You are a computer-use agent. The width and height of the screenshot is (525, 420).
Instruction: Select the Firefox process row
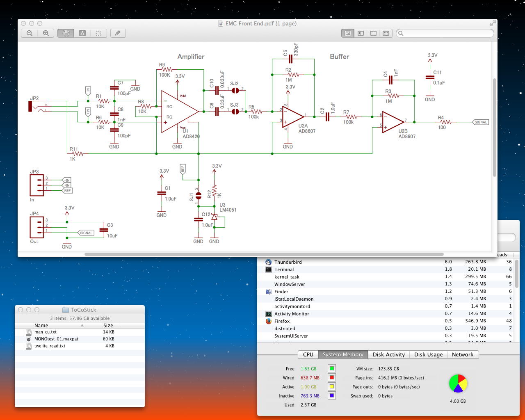point(282,321)
